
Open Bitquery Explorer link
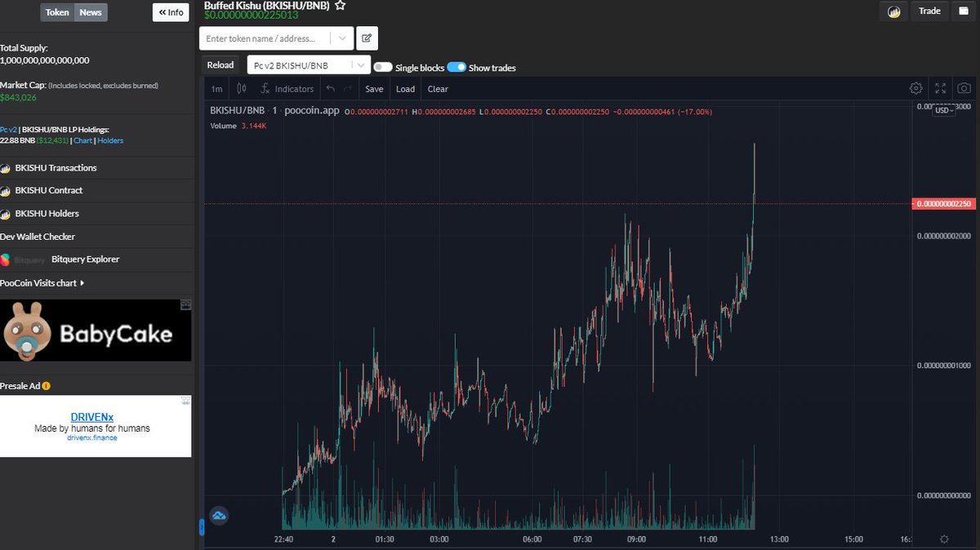pyautogui.click(x=85, y=259)
